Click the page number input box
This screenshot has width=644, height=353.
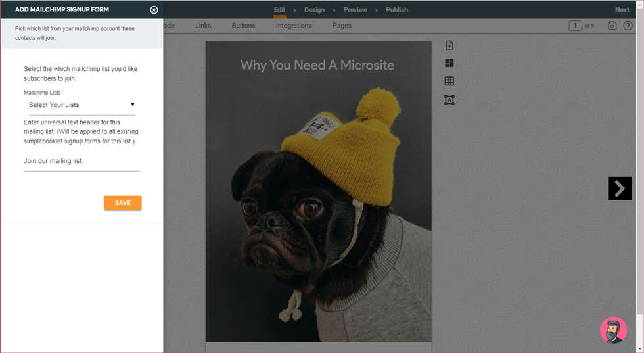(575, 26)
